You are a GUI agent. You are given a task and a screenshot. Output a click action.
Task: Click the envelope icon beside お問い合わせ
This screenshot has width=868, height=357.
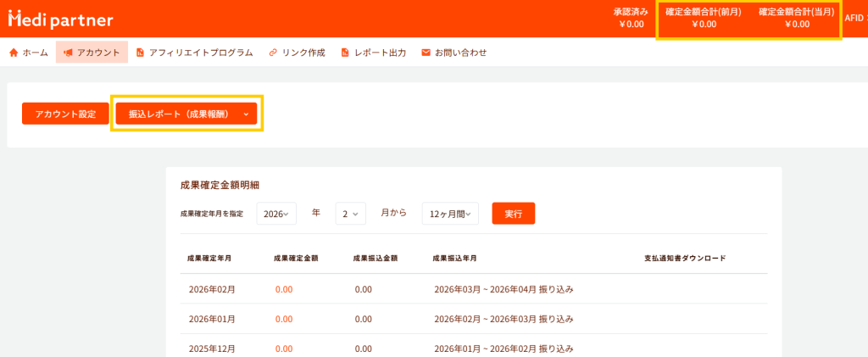point(426,53)
